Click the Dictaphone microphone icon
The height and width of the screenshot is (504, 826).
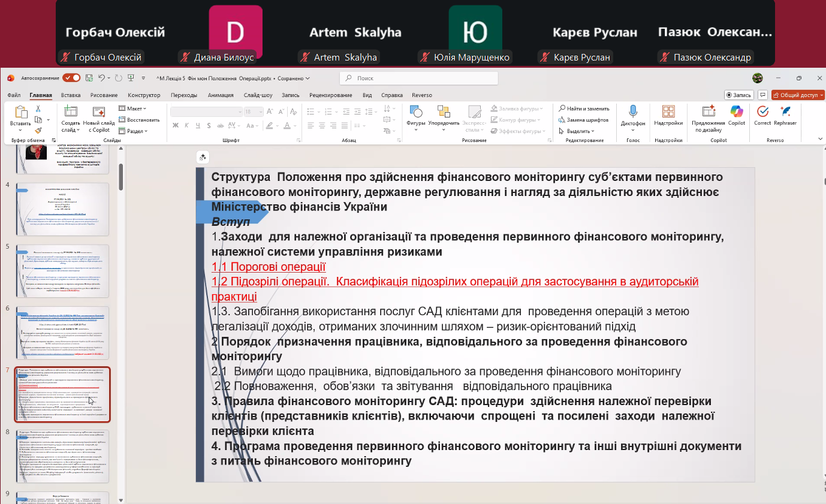[632, 112]
